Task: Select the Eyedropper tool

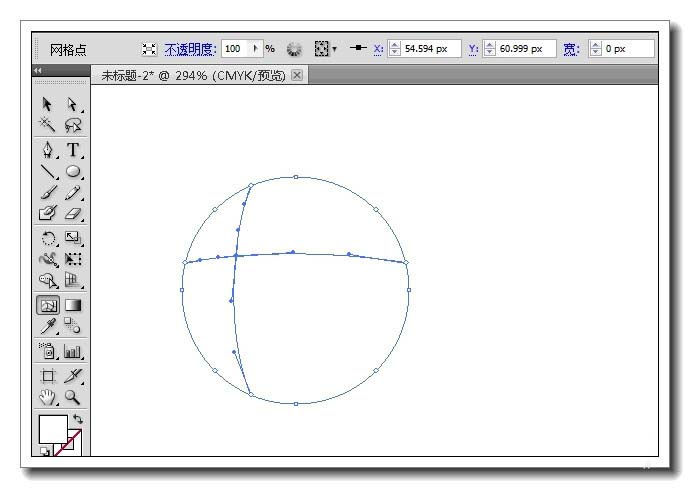Action: [48, 326]
